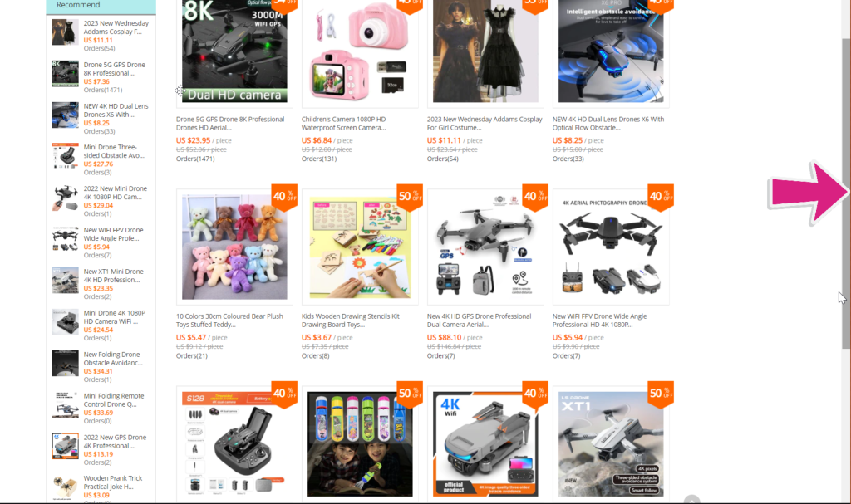Click the 50% off badge on drawing stencils kit
Screen dimensions: 851x504
coord(410,197)
